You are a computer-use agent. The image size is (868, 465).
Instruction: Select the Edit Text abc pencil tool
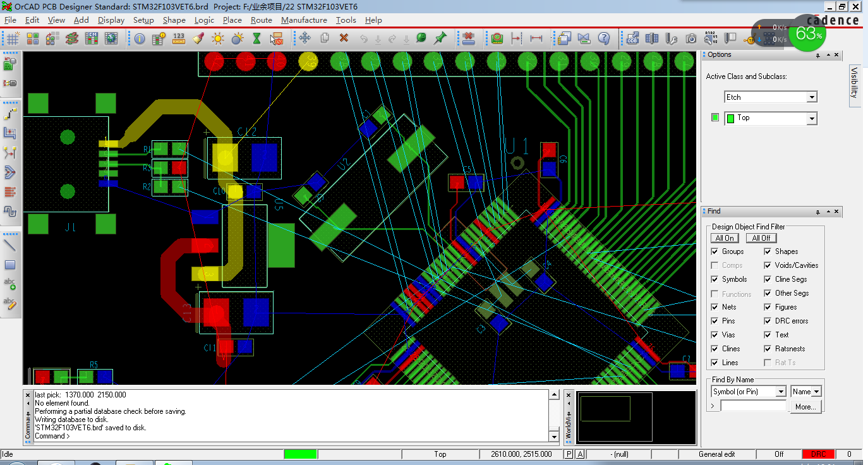coord(10,304)
